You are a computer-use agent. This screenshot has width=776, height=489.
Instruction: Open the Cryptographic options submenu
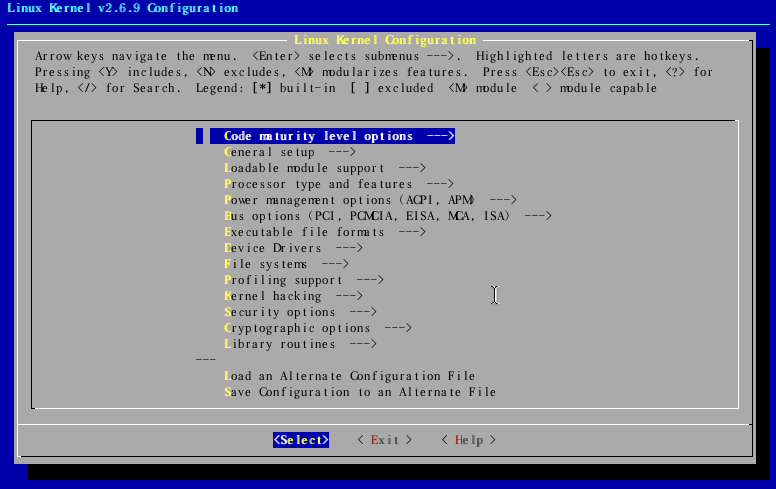tap(317, 328)
